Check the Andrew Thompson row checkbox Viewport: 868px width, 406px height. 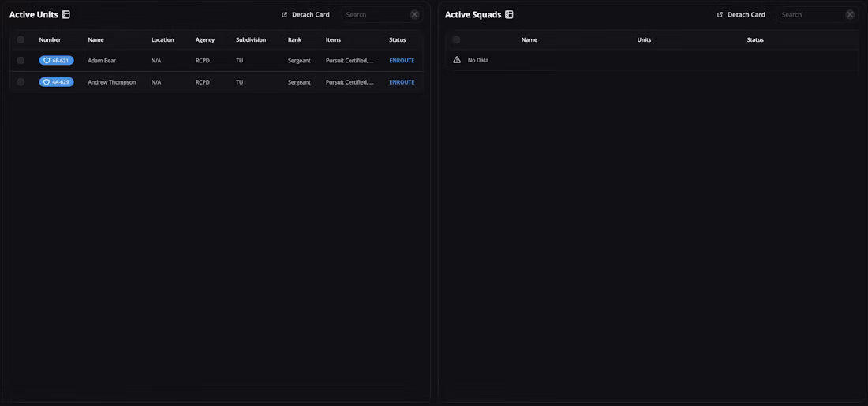tap(21, 82)
